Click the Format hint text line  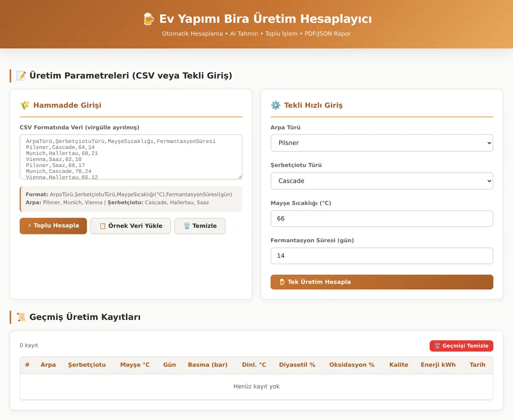[x=129, y=194]
